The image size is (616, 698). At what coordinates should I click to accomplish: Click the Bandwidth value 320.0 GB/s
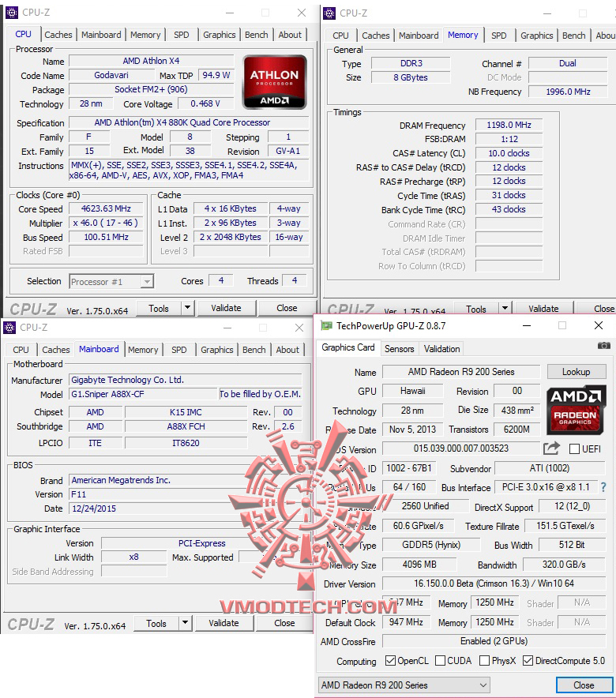click(564, 565)
